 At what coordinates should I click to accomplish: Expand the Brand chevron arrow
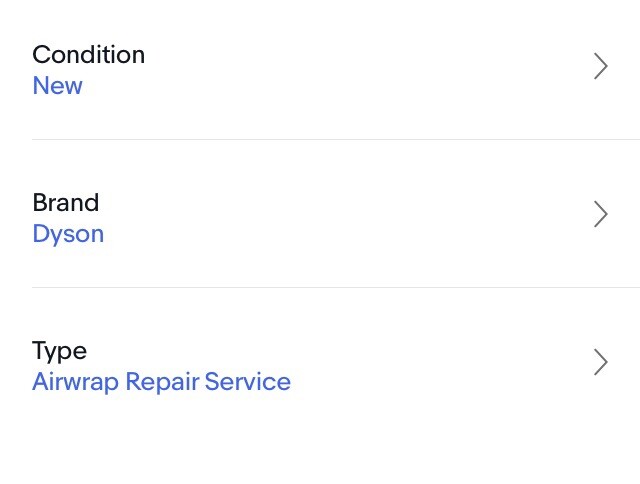[600, 215]
